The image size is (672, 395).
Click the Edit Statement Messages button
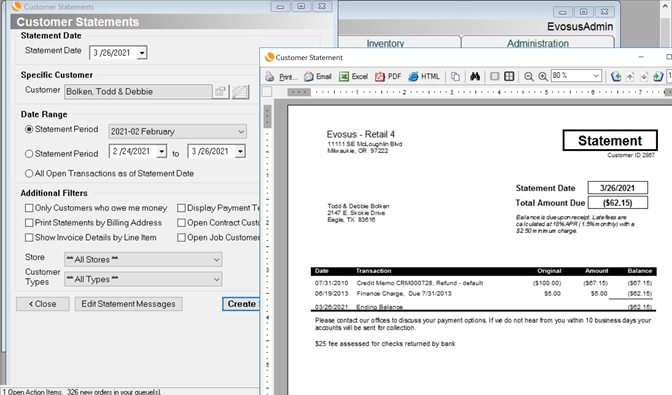click(129, 304)
